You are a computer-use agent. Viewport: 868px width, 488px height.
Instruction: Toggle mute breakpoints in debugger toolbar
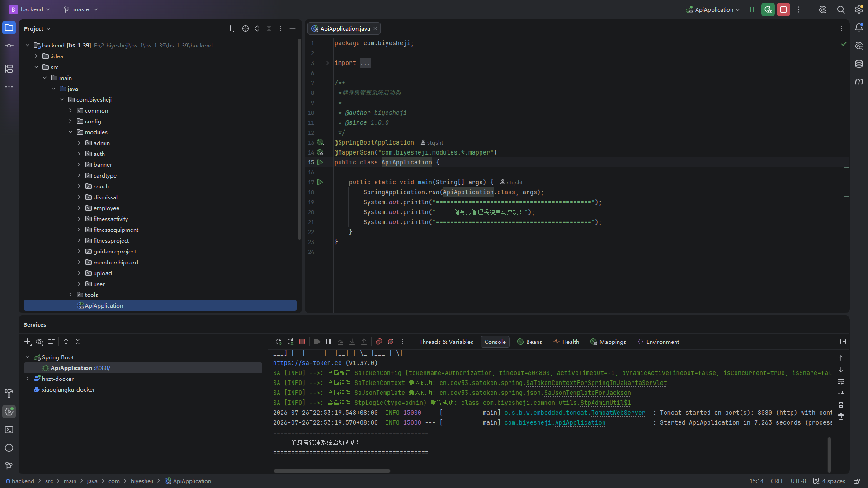click(391, 342)
